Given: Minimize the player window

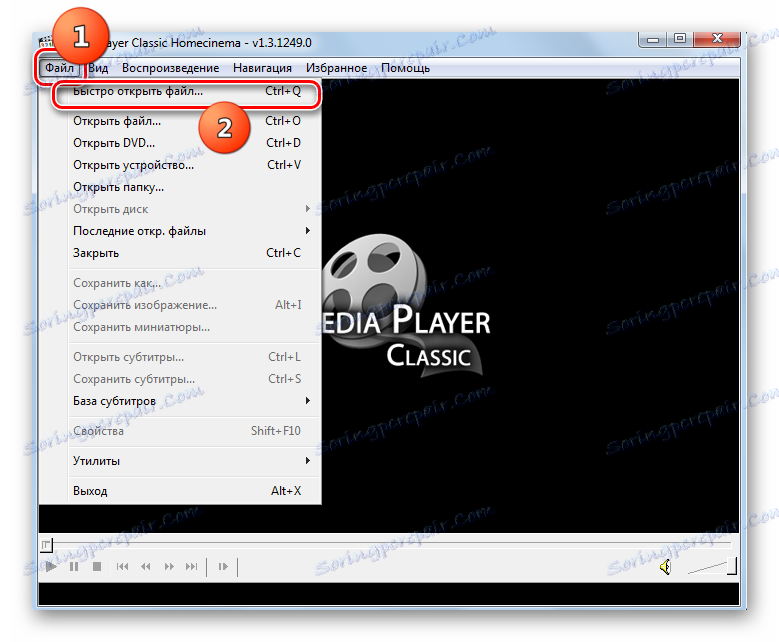Looking at the screenshot, I should pyautogui.click(x=653, y=39).
